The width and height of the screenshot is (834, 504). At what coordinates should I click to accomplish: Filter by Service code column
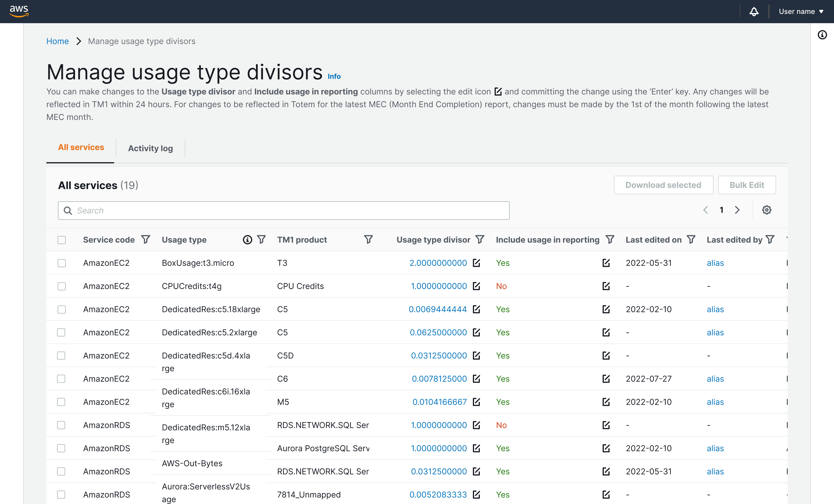tap(146, 240)
